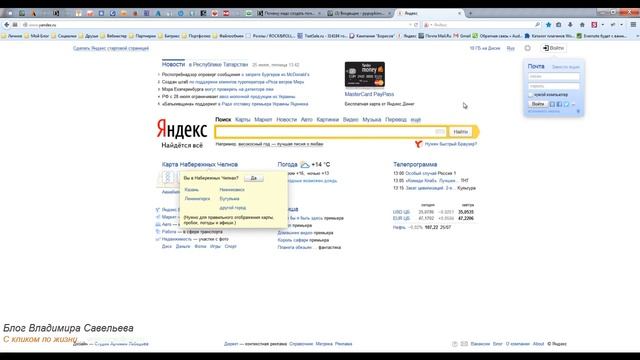The height and width of the screenshot is (360, 640).
Task: Click the Home icon in browser toolbar
Action: point(582,25)
